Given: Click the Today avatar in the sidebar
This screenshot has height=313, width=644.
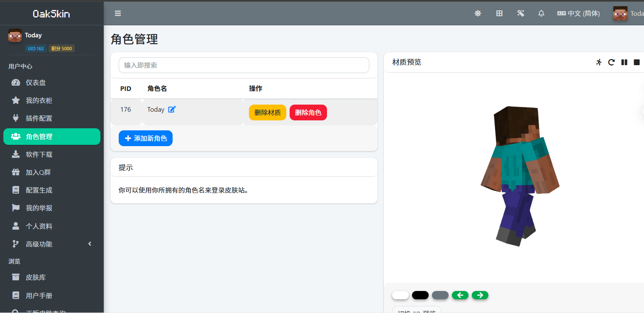Looking at the screenshot, I should pos(15,35).
